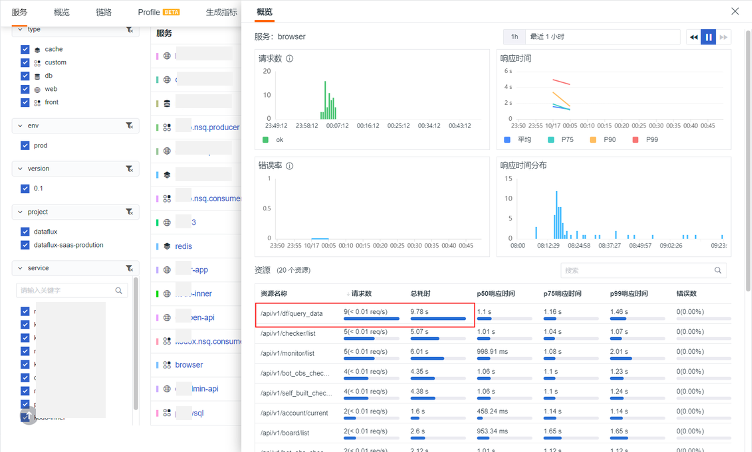Viewport: 752px width, 452px height.
Task: Click the resource search magnifier icon
Action: pyautogui.click(x=717, y=271)
